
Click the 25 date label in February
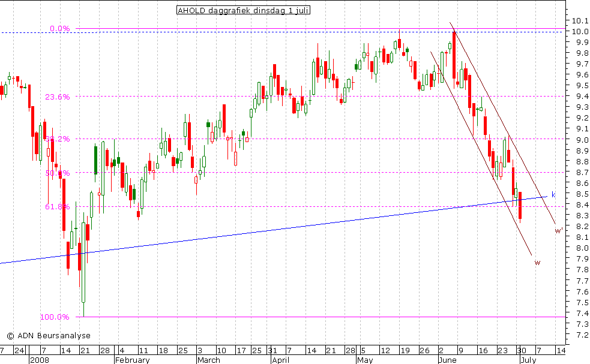pyautogui.click(x=182, y=350)
